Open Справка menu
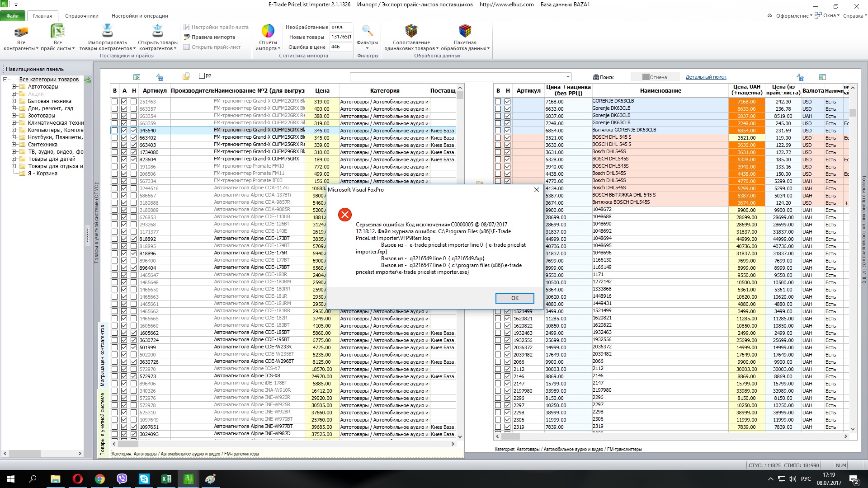 [x=855, y=16]
